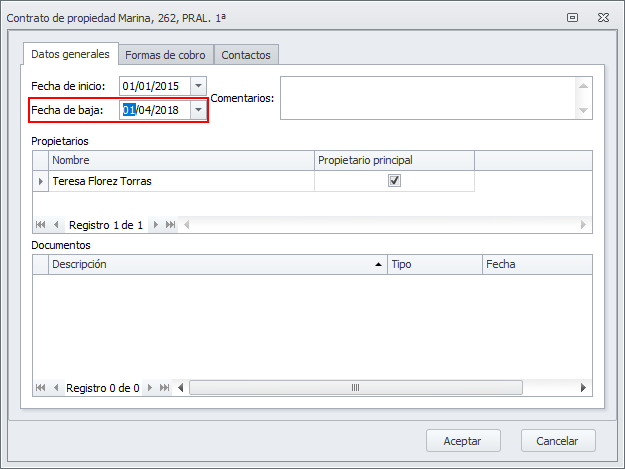Go to next record in Documentos navigator
This screenshot has height=469, width=625.
pyautogui.click(x=151, y=387)
